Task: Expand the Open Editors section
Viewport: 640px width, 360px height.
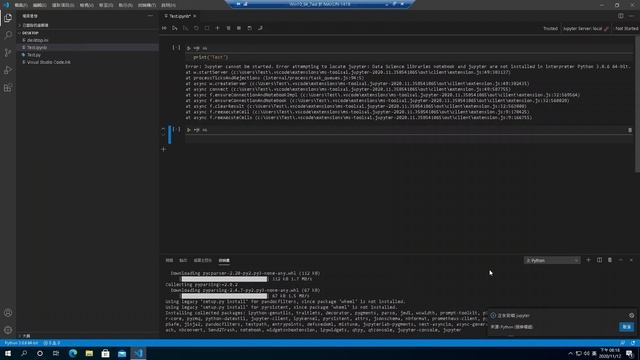Action: coord(88,25)
